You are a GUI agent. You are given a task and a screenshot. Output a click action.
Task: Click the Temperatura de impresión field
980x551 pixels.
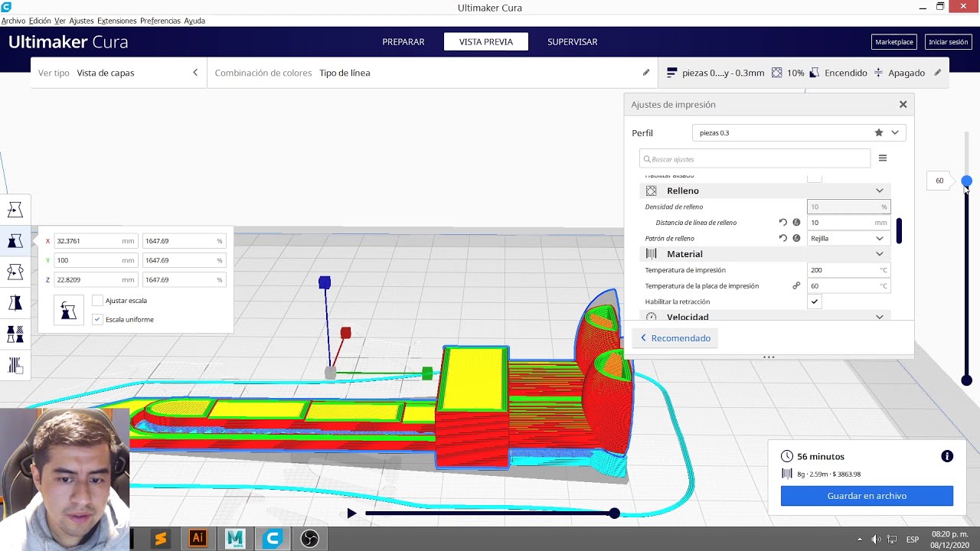click(x=848, y=270)
